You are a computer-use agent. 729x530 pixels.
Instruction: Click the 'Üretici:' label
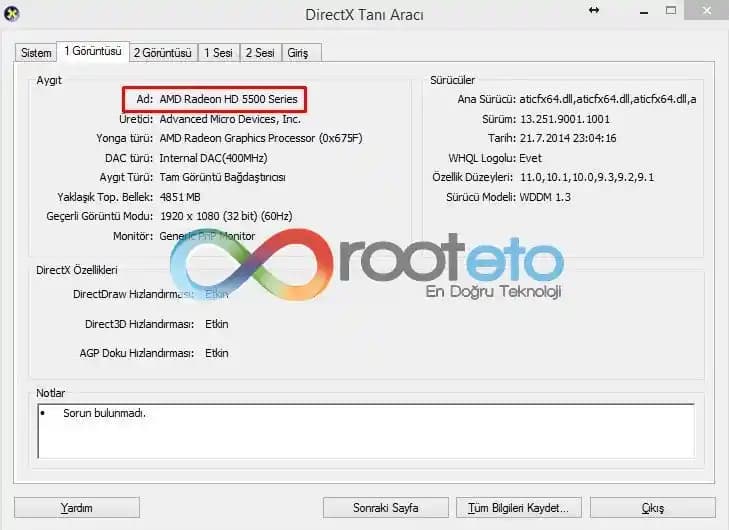[x=136, y=119]
